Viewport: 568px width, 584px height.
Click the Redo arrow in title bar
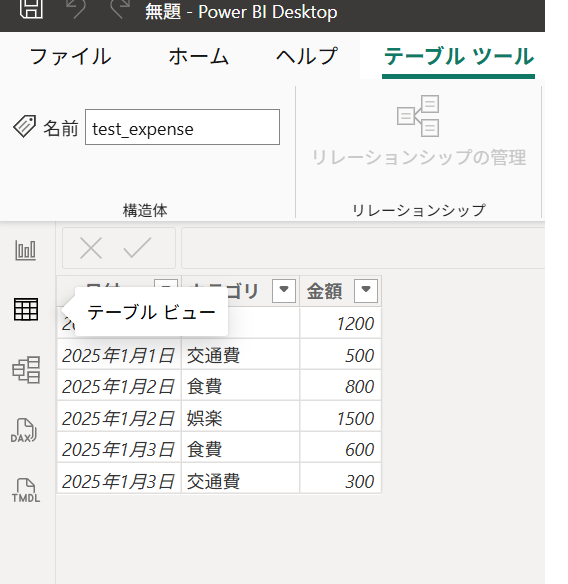[x=120, y=8]
